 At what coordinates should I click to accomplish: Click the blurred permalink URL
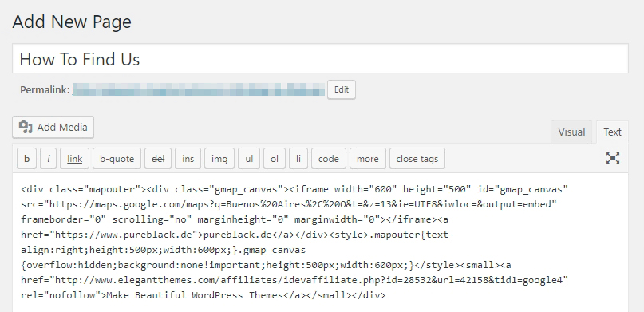(199, 89)
